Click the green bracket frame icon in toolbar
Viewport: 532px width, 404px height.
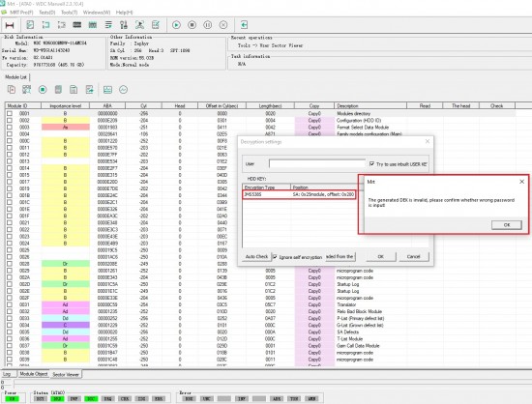tap(45, 25)
